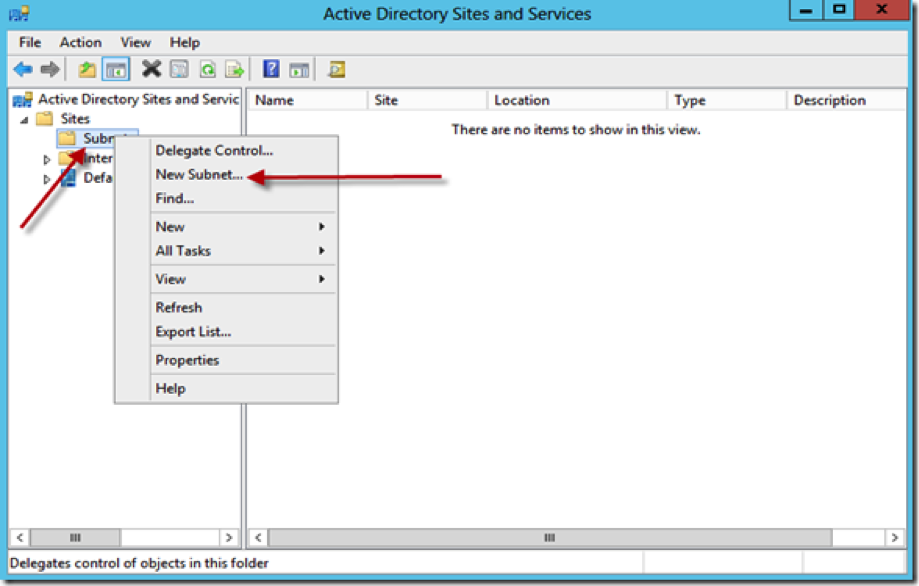Image resolution: width=919 pixels, height=586 pixels.
Task: Expand the Inter-Site Transports tree node
Action: click(x=47, y=159)
